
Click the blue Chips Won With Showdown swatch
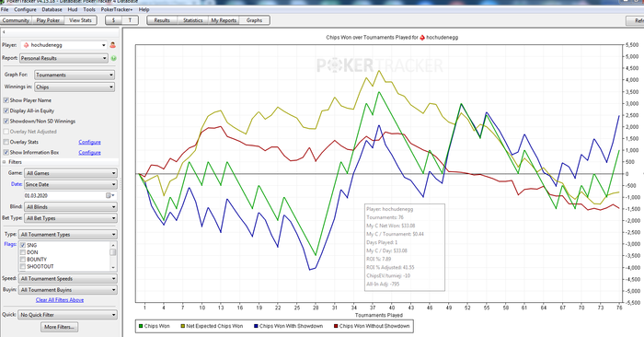256,326
